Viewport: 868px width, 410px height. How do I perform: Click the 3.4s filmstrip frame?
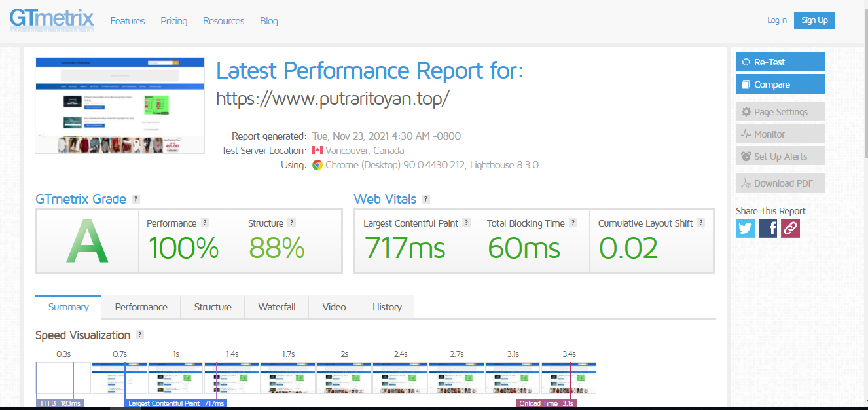pyautogui.click(x=569, y=378)
